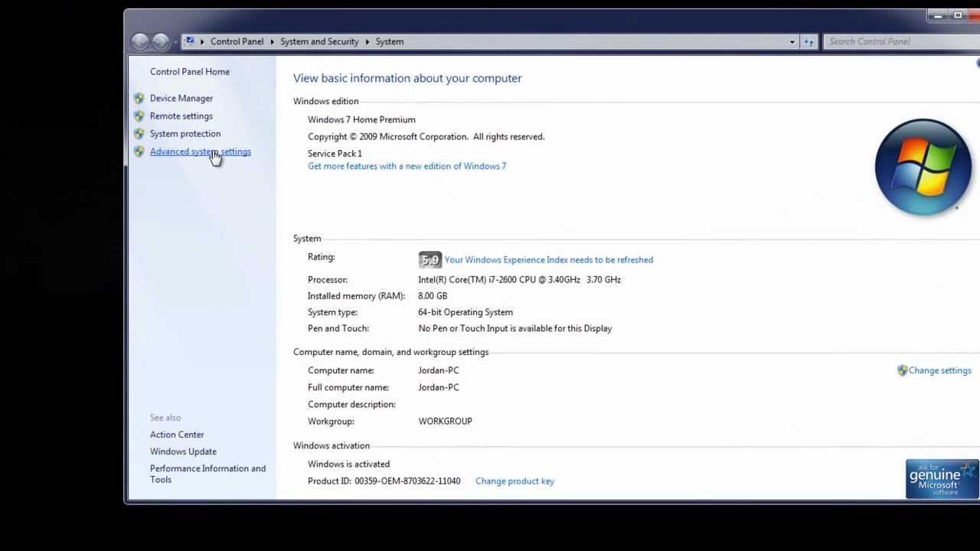Open Control Panel Home
Image resolution: width=980 pixels, height=551 pixels.
(190, 72)
